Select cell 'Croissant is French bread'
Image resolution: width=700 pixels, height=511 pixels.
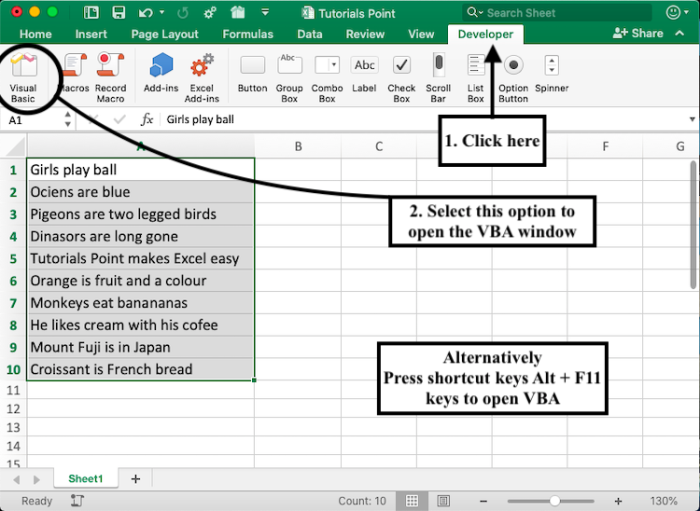(x=141, y=370)
